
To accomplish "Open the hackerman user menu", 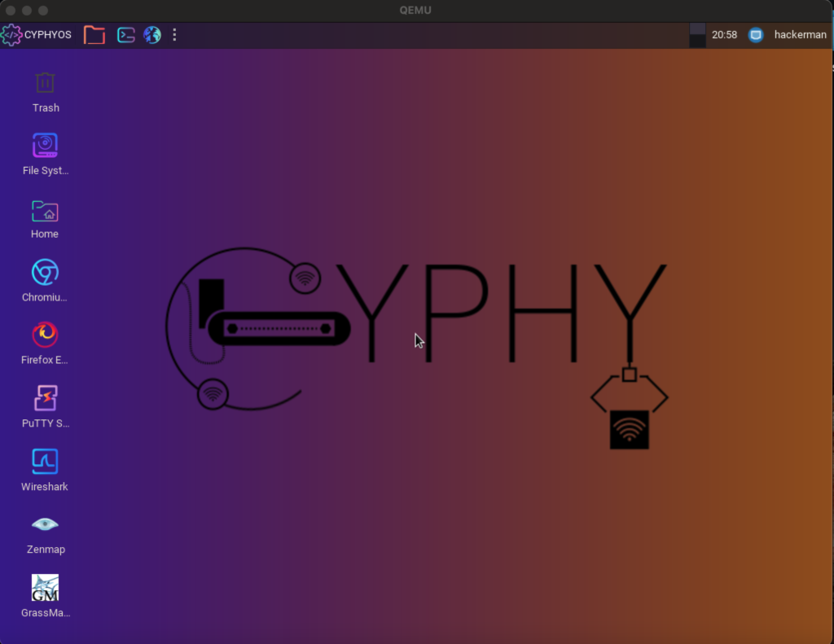I will point(800,35).
